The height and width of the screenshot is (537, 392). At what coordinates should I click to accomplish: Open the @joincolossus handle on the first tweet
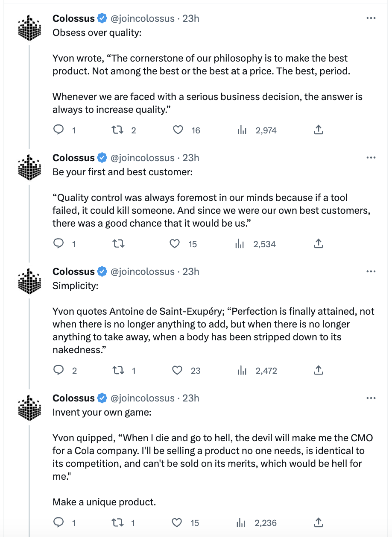[x=143, y=18]
